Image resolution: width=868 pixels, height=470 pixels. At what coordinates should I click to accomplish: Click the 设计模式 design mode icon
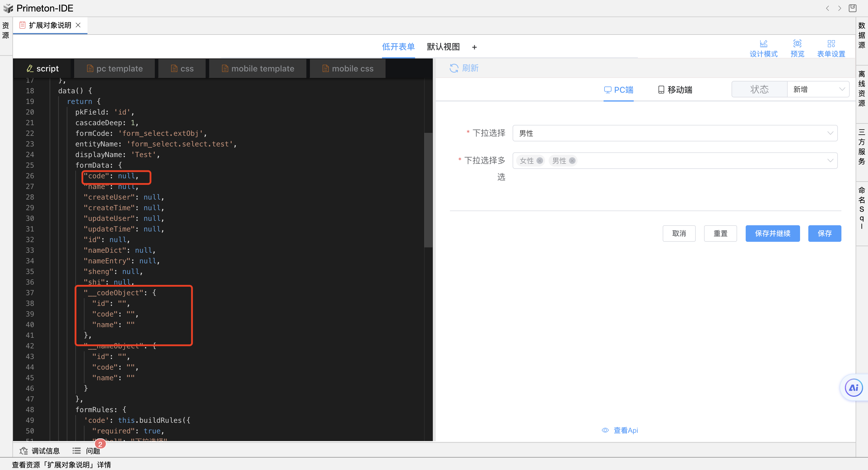coord(763,44)
